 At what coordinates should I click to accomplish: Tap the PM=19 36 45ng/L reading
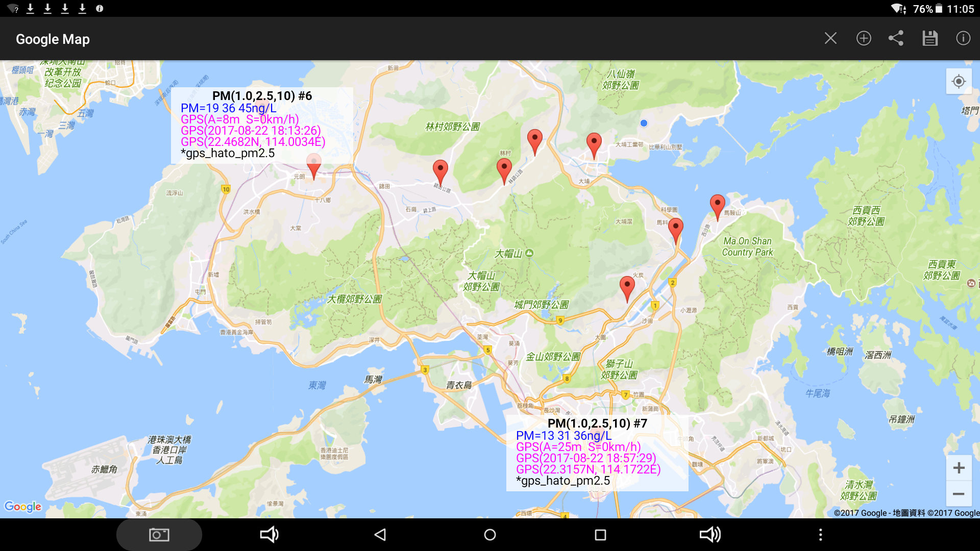pyautogui.click(x=228, y=108)
